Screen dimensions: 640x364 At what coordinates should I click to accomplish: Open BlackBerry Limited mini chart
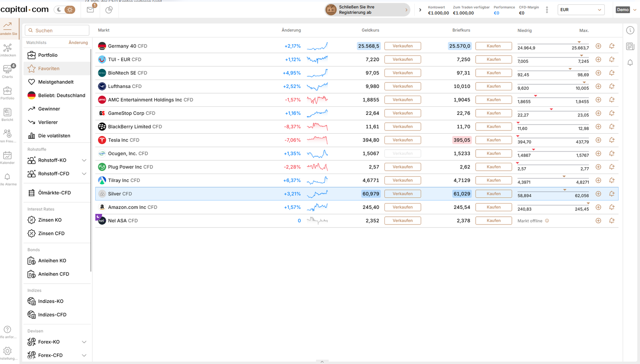[x=317, y=127]
